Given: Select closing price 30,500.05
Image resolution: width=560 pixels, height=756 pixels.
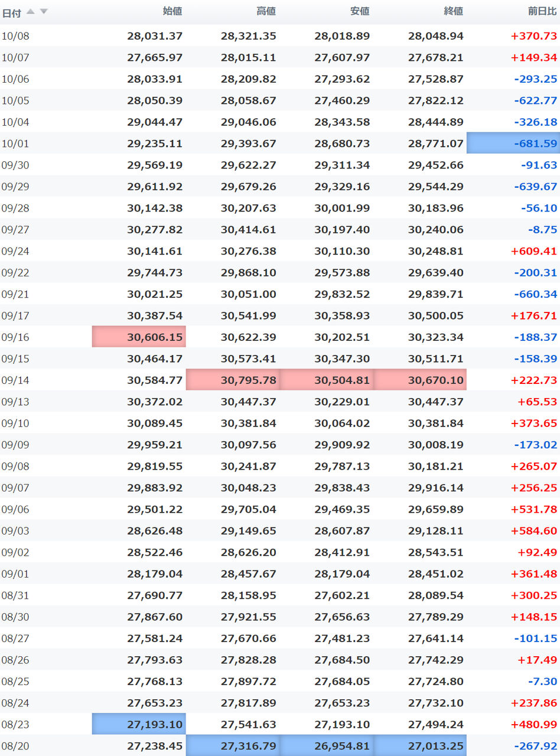Looking at the screenshot, I should (x=436, y=315).
